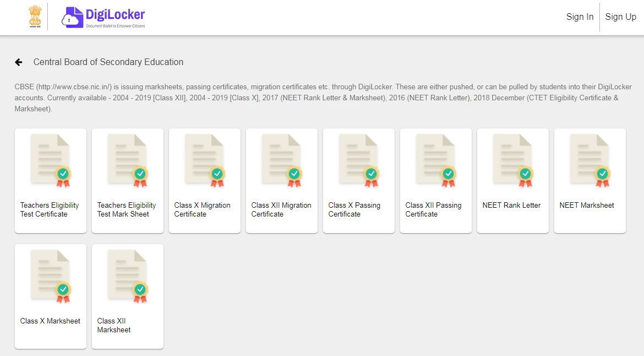The image size is (644, 356).
Task: Open Class X Marksheet document icon
Action: (x=51, y=277)
